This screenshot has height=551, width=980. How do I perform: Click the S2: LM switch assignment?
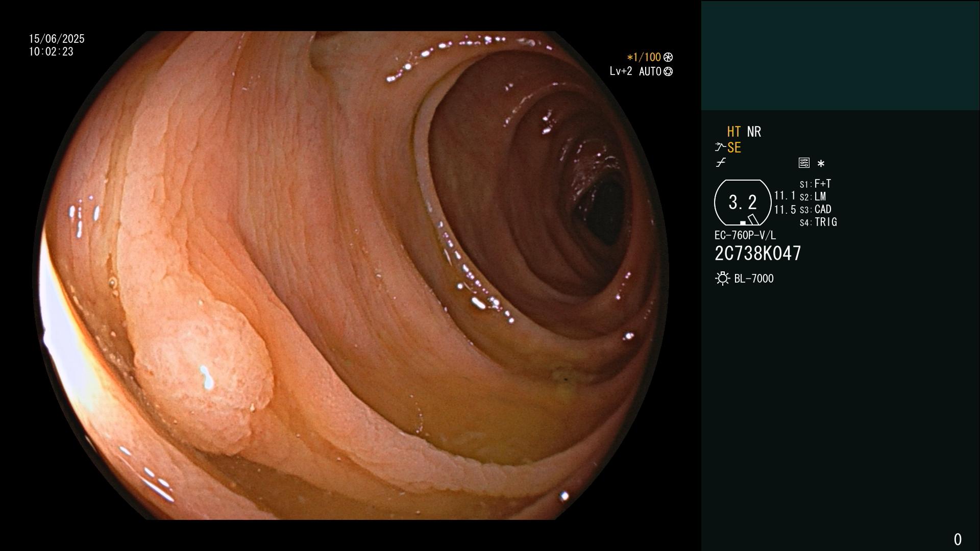[x=813, y=196]
